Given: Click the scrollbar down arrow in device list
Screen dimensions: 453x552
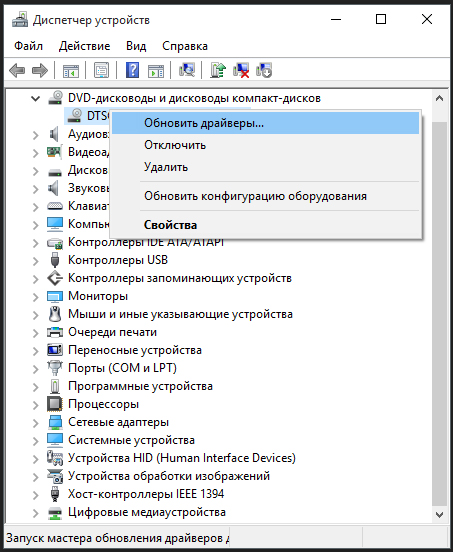Looking at the screenshot, I should tap(439, 515).
